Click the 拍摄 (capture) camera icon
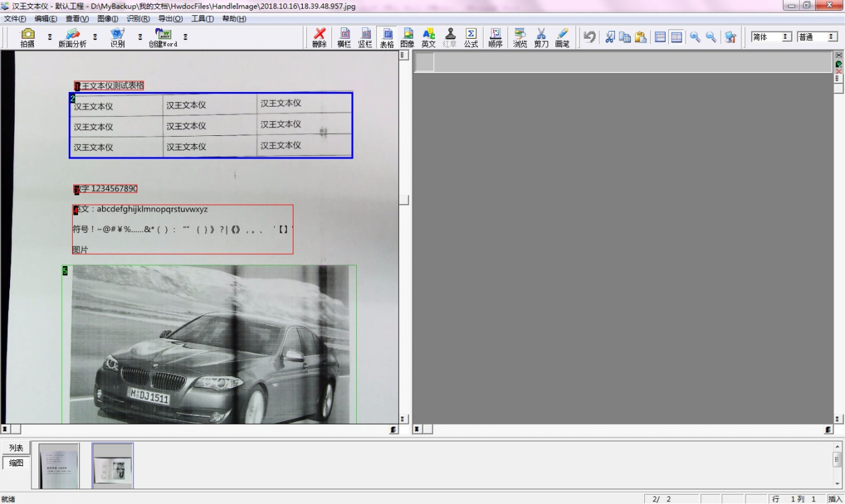This screenshot has width=845, height=504. (27, 37)
